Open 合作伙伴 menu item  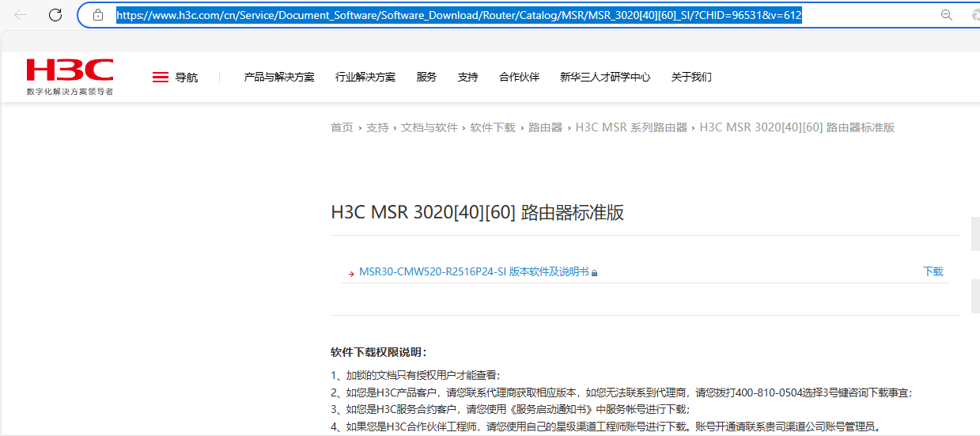pos(519,77)
